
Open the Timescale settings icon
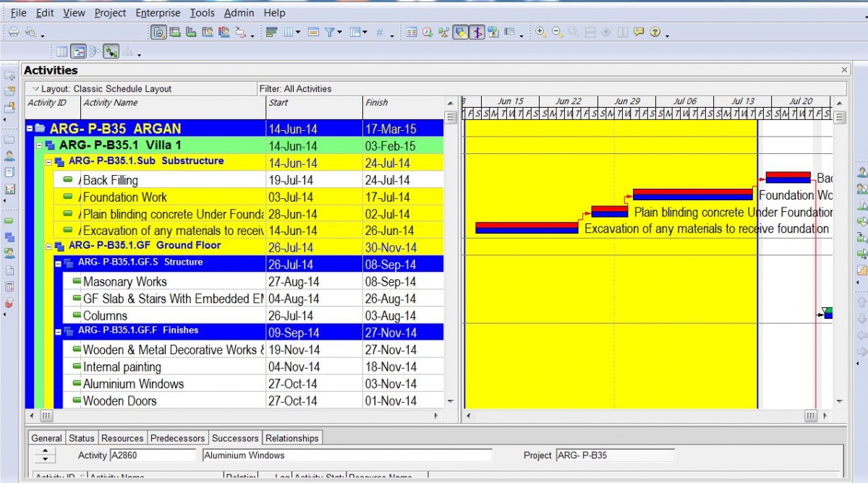tap(313, 32)
